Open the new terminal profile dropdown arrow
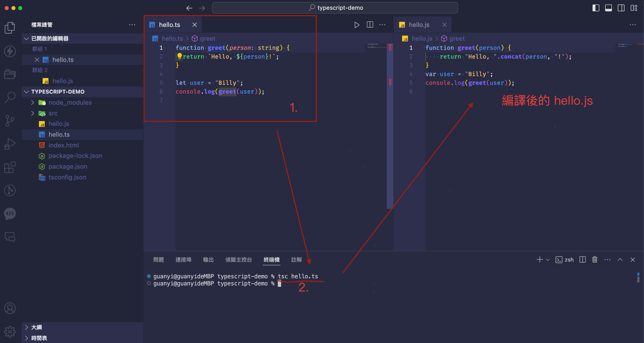The width and height of the screenshot is (644, 343). click(x=548, y=260)
